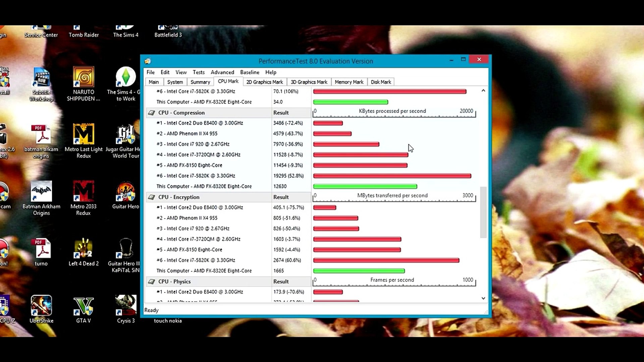The width and height of the screenshot is (644, 362).
Task: Click the CPU - Encryption section icon
Action: 152,197
